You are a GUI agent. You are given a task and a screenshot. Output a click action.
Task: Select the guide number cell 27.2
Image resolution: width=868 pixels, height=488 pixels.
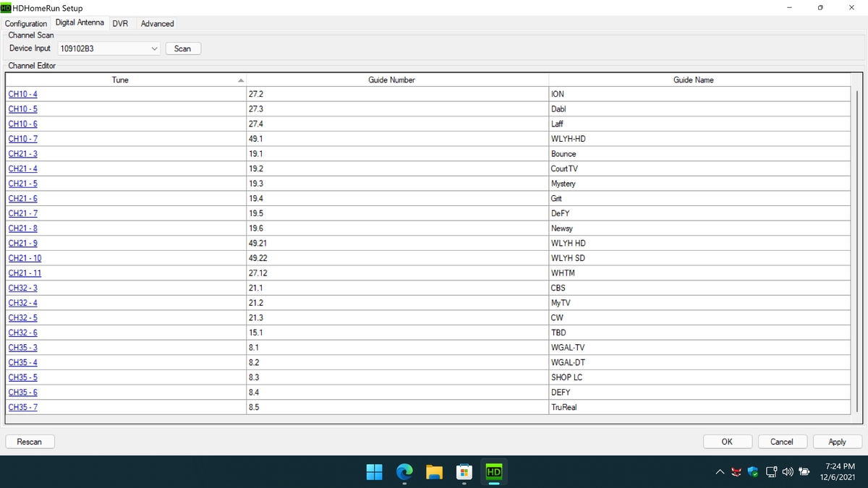pyautogui.click(x=397, y=94)
